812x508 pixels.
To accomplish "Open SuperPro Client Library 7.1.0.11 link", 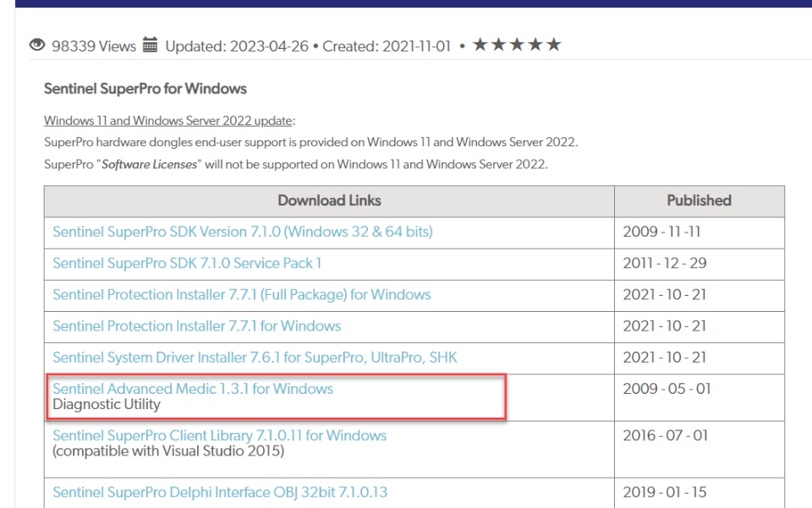I will tap(220, 435).
